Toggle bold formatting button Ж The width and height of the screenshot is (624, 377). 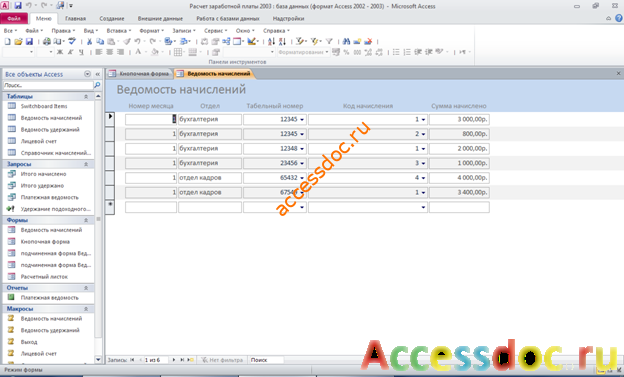[60, 52]
